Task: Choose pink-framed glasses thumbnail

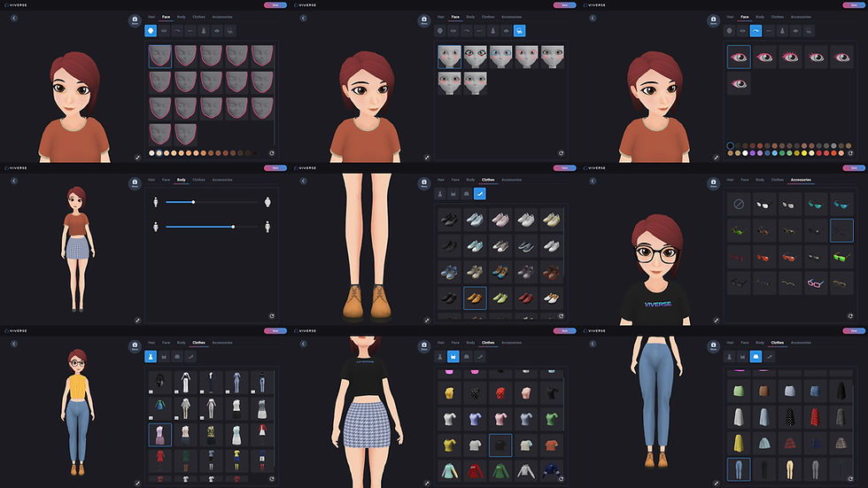Action: coord(815,283)
